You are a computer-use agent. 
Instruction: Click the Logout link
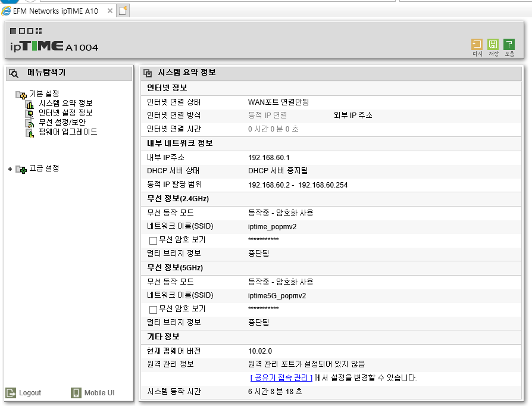click(x=30, y=393)
